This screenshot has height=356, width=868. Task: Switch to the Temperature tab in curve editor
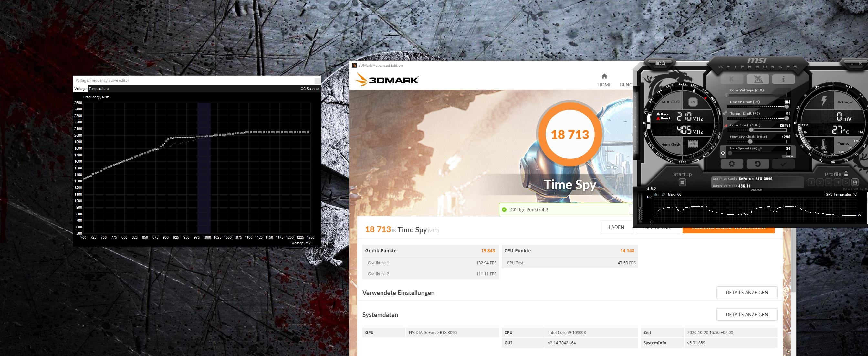coord(99,89)
